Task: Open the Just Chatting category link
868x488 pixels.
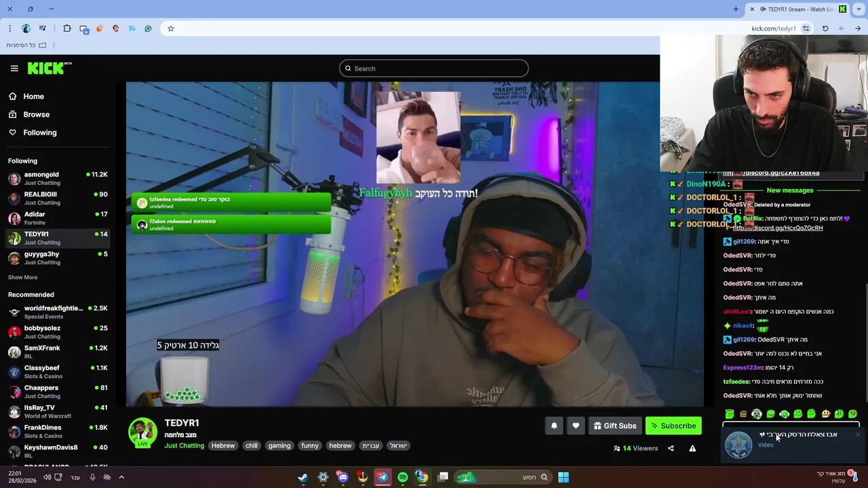Action: (184, 445)
